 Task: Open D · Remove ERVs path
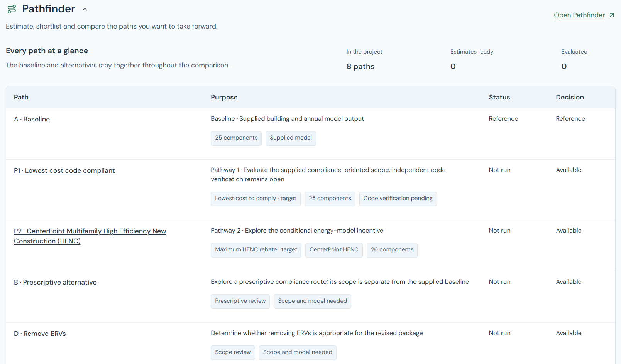40,334
